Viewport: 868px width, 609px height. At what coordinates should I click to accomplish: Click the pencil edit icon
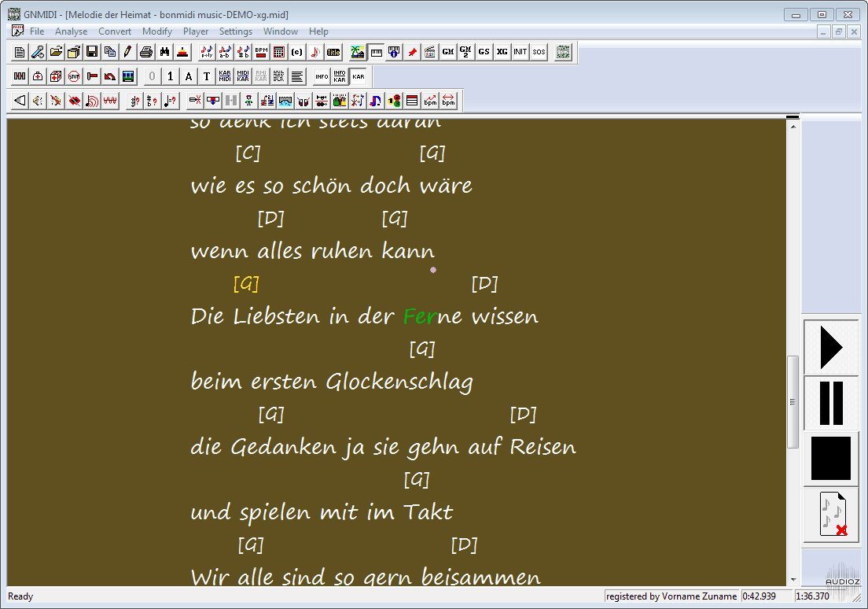point(128,52)
